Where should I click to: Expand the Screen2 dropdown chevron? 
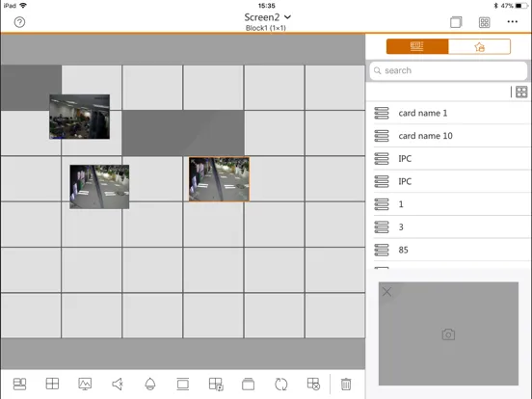click(x=287, y=17)
